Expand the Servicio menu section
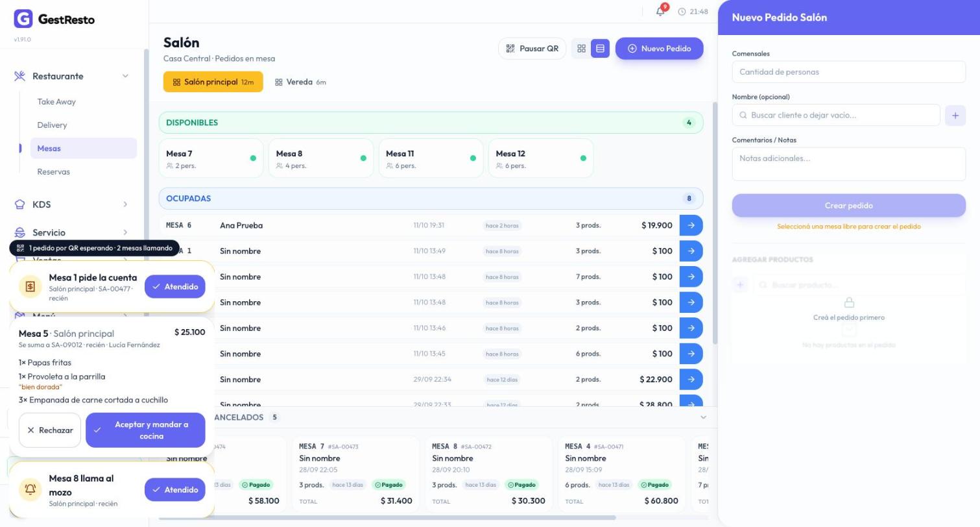980x527 pixels. coord(125,232)
